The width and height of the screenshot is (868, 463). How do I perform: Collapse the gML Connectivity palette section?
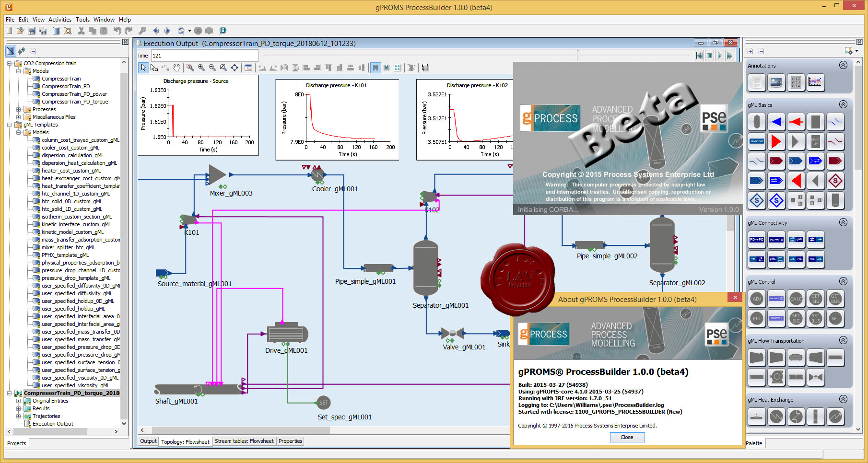843,222
